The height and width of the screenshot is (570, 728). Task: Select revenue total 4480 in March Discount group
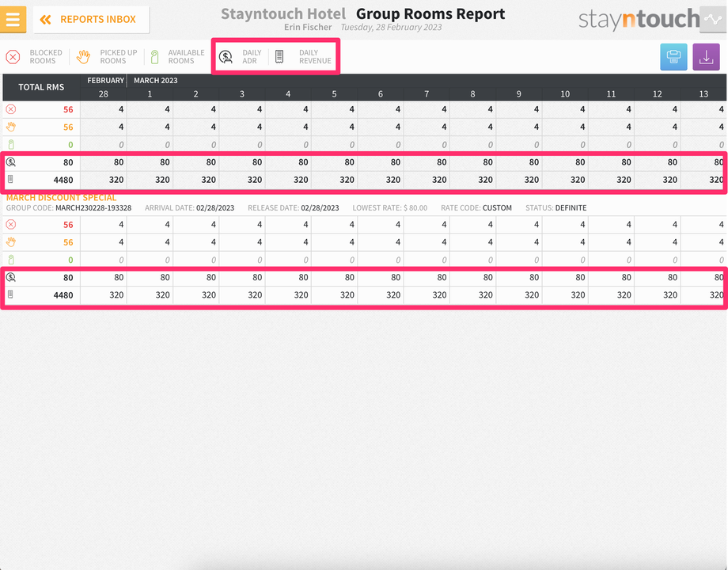(63, 295)
